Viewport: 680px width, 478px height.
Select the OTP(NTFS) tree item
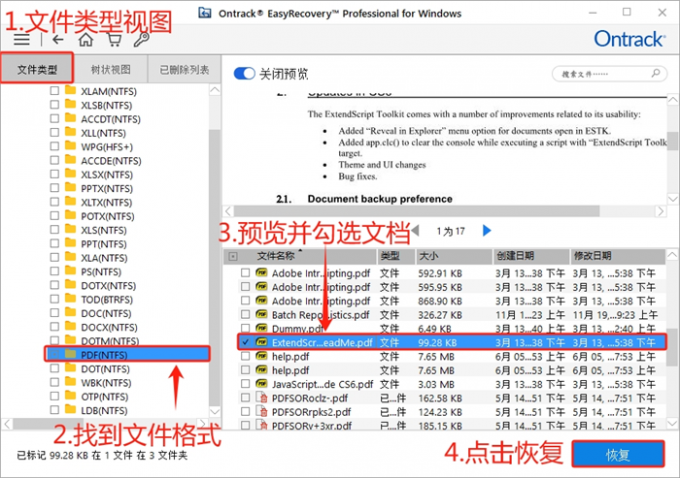(105, 396)
